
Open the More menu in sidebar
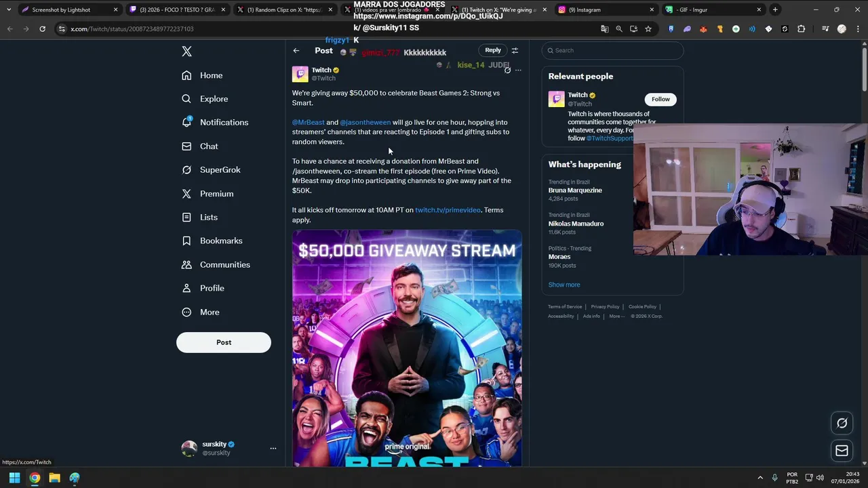point(201,312)
